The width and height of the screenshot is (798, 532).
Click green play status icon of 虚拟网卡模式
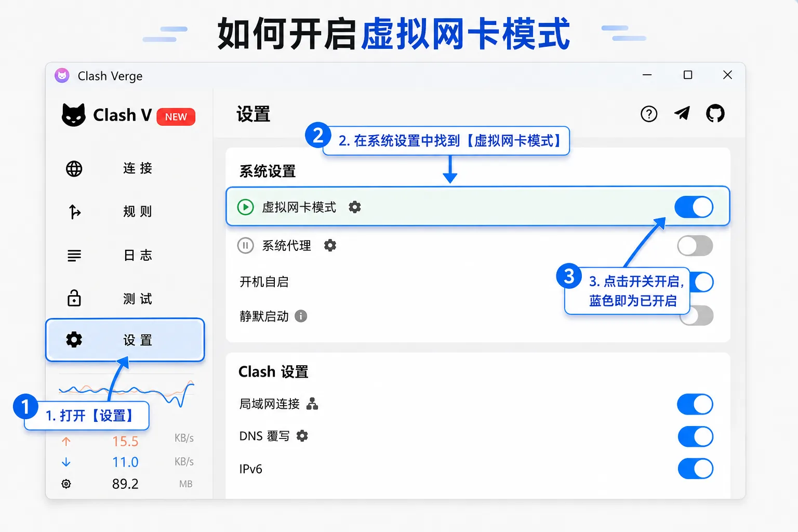[246, 207]
